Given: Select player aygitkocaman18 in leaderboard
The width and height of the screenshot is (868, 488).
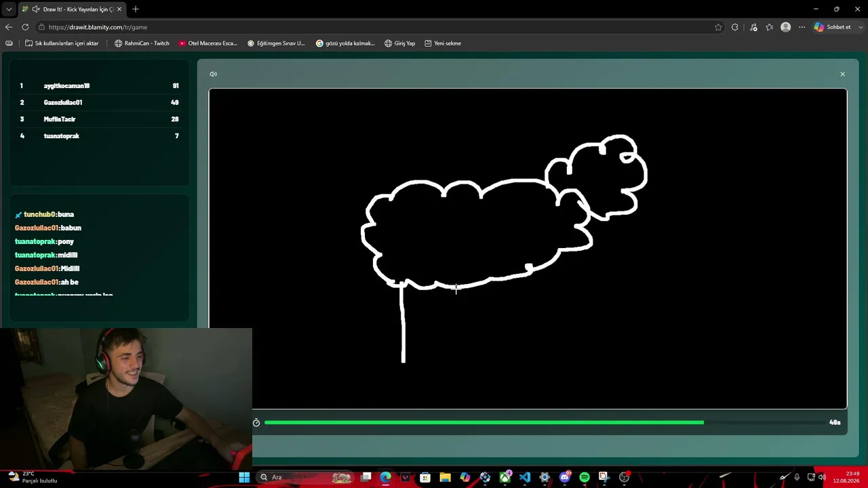Looking at the screenshot, I should pos(99,86).
